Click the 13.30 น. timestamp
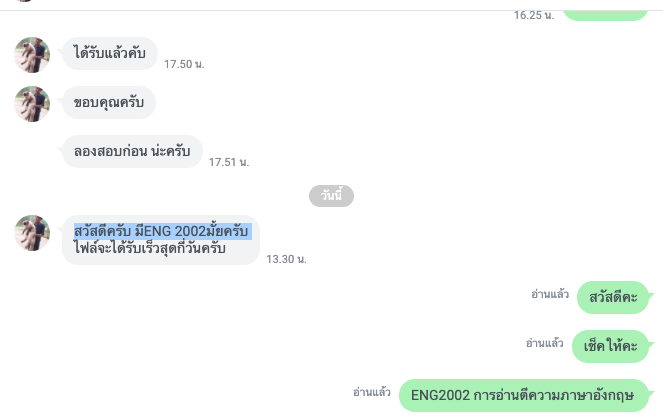The width and height of the screenshot is (663, 418). tap(286, 259)
